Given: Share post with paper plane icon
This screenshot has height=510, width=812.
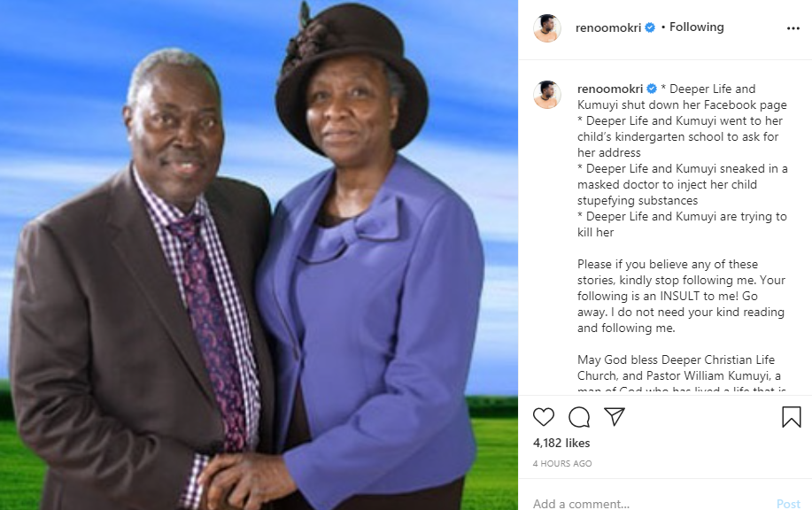Looking at the screenshot, I should click(615, 416).
